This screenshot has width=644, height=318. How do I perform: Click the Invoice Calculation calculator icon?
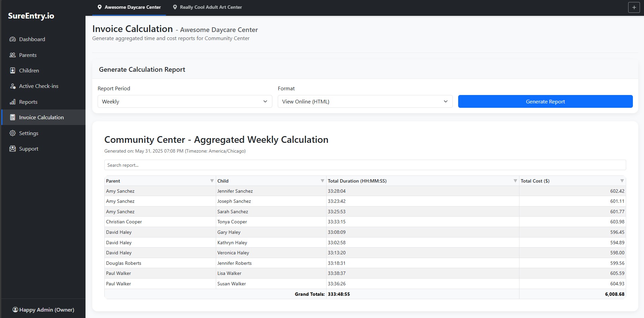pos(12,117)
